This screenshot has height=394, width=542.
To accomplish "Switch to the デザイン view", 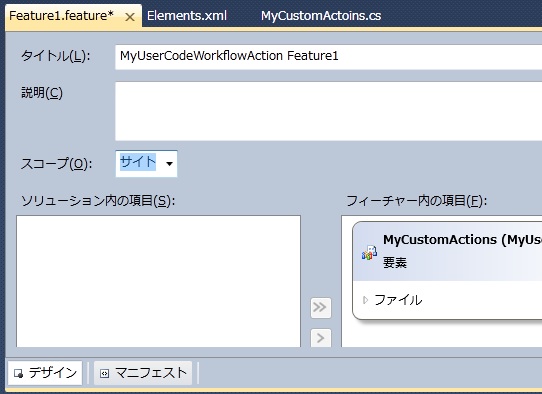I will [45, 373].
